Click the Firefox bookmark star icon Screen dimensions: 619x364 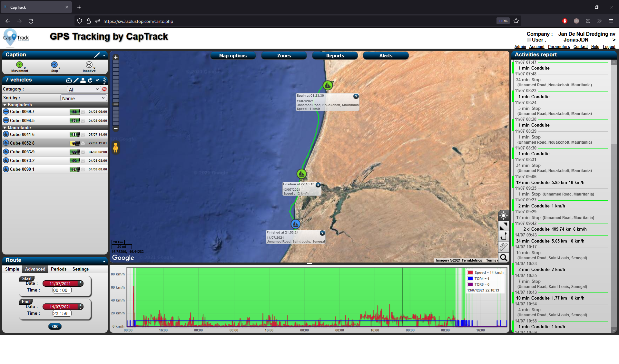click(516, 21)
